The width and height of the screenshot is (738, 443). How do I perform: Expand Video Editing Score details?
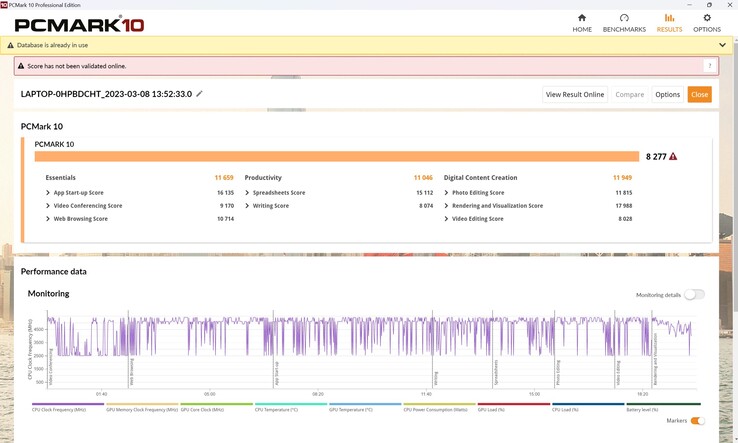click(x=446, y=219)
